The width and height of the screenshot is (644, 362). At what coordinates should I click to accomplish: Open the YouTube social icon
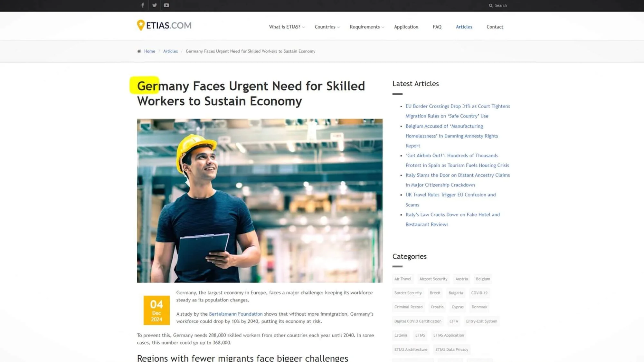166,5
